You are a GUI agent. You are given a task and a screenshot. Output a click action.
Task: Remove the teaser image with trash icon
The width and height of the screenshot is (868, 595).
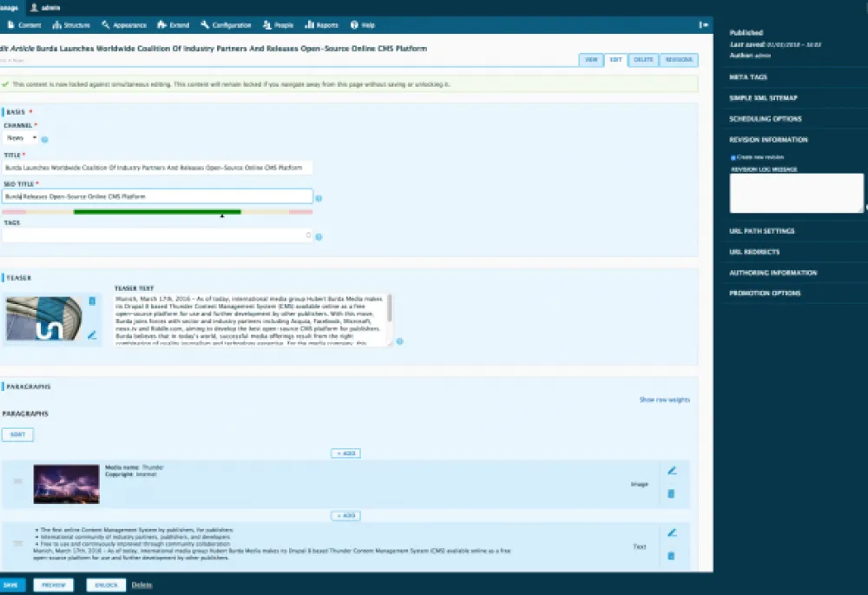pyautogui.click(x=93, y=301)
